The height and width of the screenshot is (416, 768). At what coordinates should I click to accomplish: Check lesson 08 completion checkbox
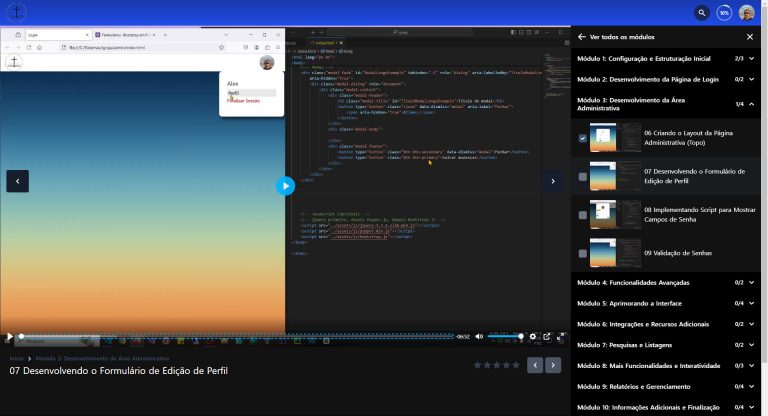coord(583,215)
